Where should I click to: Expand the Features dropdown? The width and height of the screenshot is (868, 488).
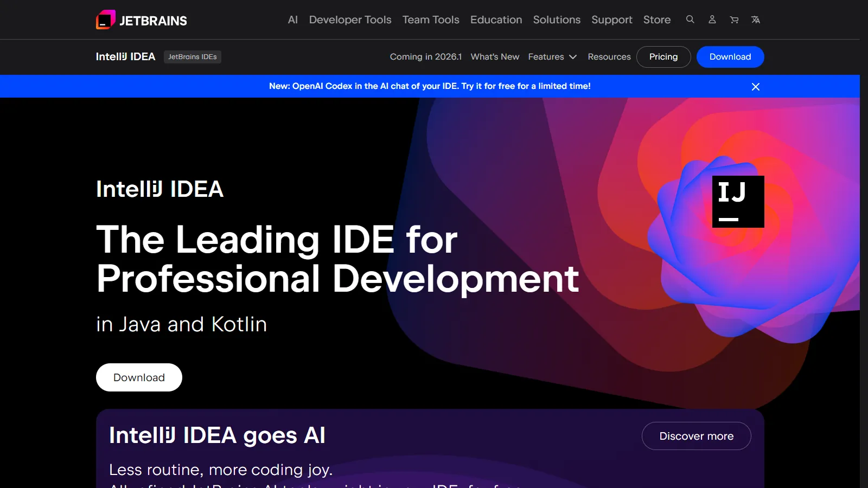(552, 56)
